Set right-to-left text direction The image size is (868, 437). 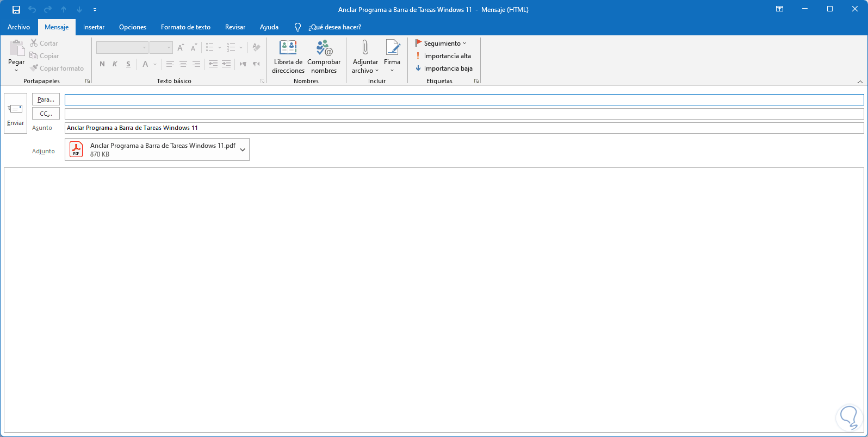tap(256, 64)
